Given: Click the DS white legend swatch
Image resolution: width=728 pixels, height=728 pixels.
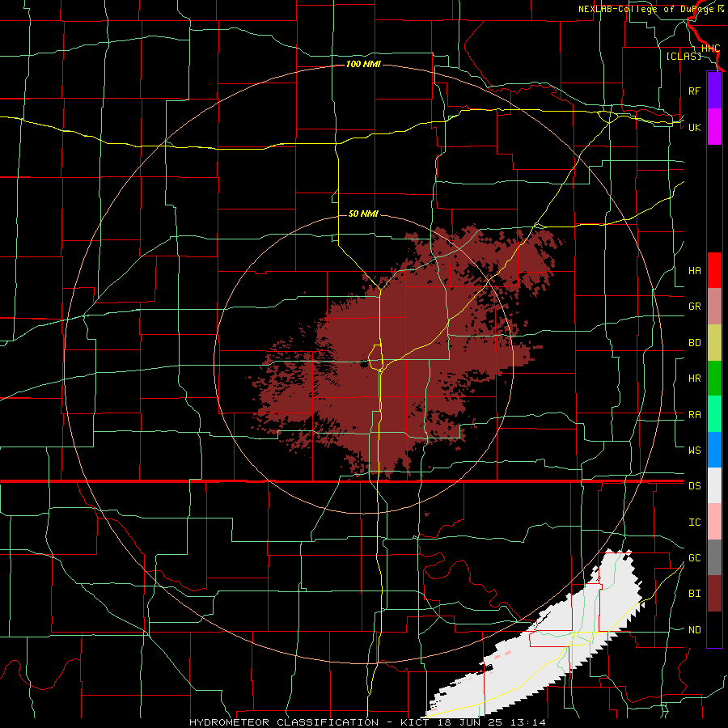Looking at the screenshot, I should pyautogui.click(x=714, y=485).
